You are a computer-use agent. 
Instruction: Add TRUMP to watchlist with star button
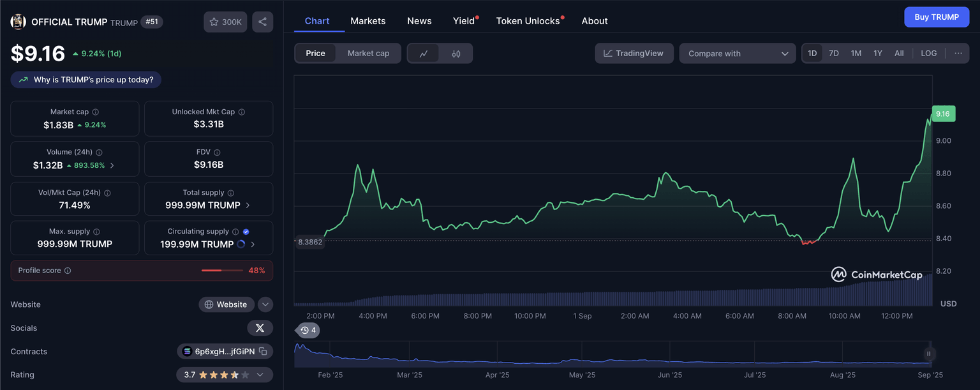pyautogui.click(x=225, y=22)
